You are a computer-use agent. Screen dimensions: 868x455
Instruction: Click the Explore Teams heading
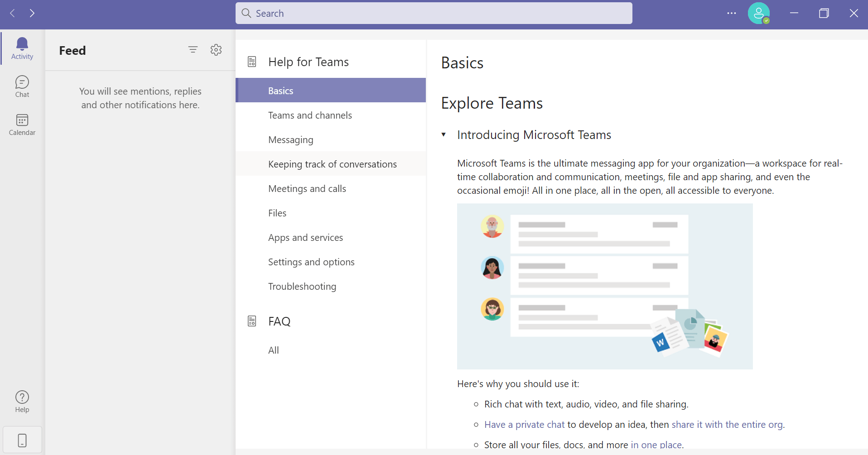[x=492, y=103]
